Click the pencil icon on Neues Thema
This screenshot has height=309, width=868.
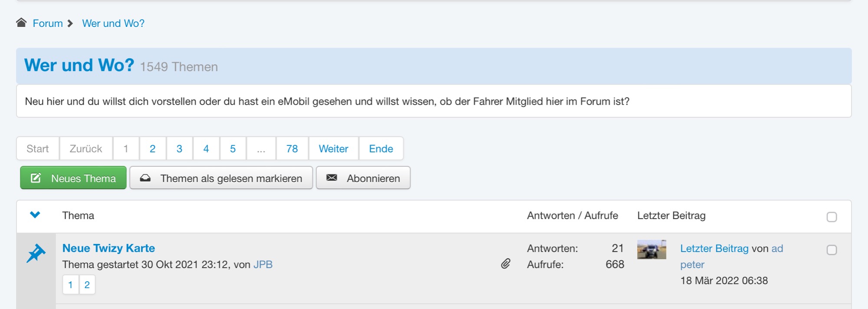[x=36, y=178]
